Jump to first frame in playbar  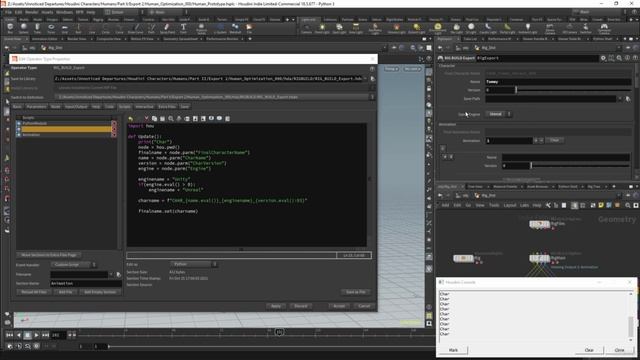coord(9,335)
